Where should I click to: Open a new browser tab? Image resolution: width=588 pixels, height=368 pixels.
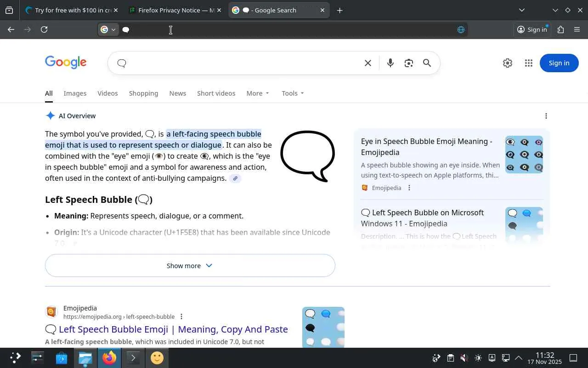click(339, 10)
